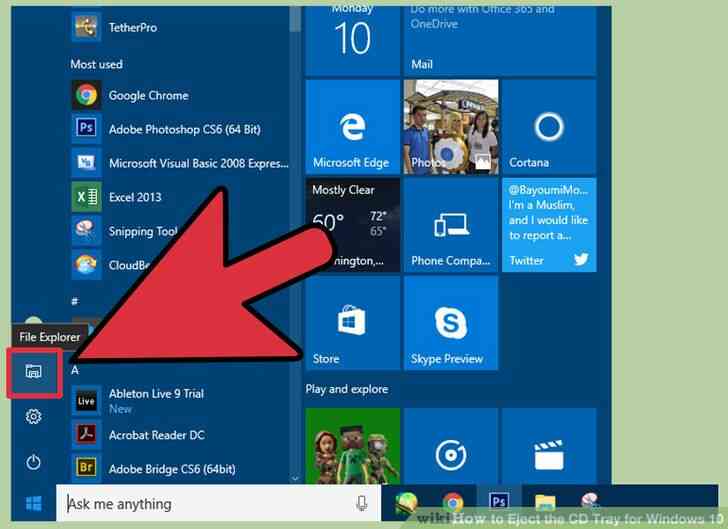Open the Store tile

click(x=352, y=323)
